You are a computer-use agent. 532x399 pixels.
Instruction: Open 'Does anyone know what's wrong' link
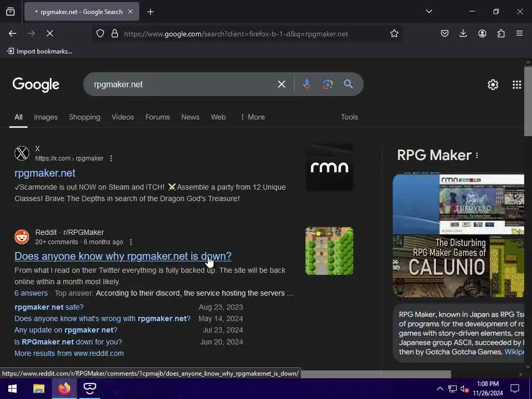click(102, 318)
